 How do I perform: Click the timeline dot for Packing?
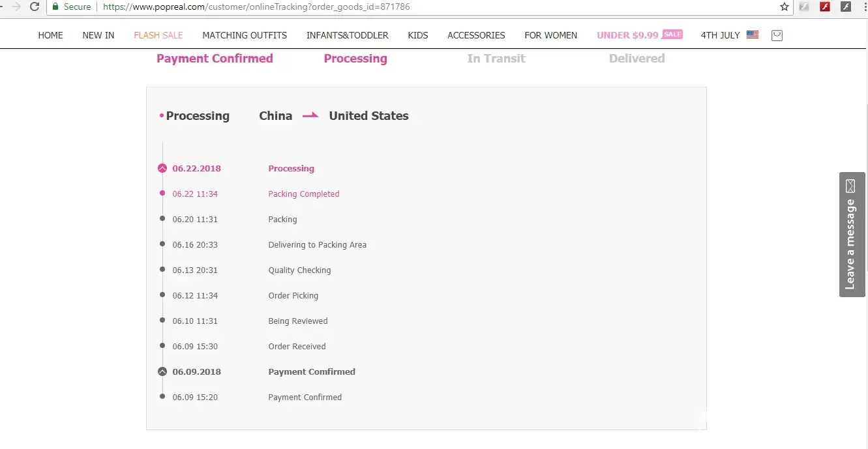(x=162, y=218)
